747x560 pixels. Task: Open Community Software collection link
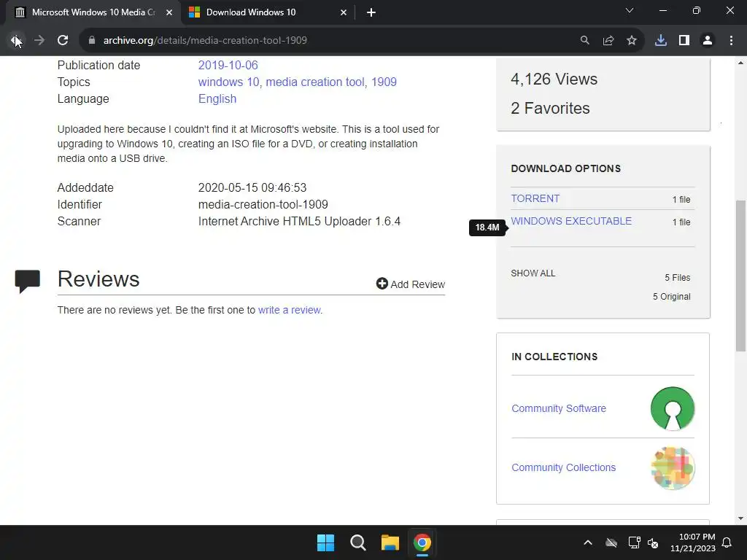(x=559, y=408)
